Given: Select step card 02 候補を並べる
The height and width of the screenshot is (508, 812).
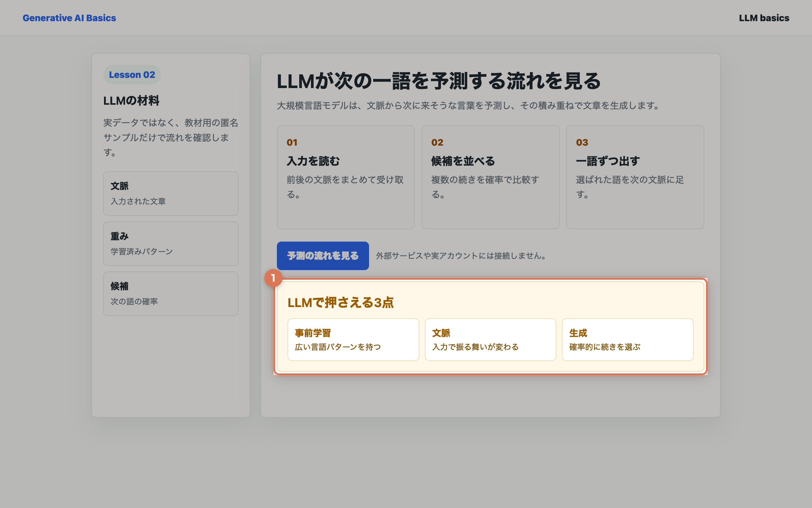Looking at the screenshot, I should (x=490, y=178).
